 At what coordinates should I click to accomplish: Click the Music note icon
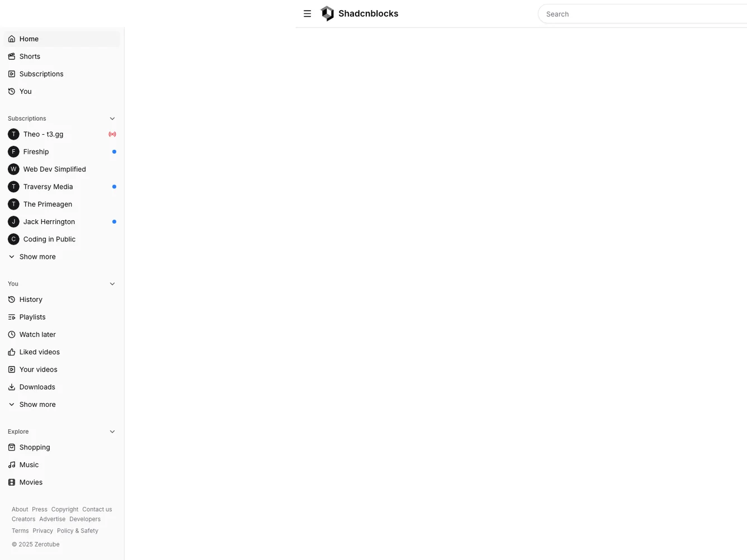(12, 465)
